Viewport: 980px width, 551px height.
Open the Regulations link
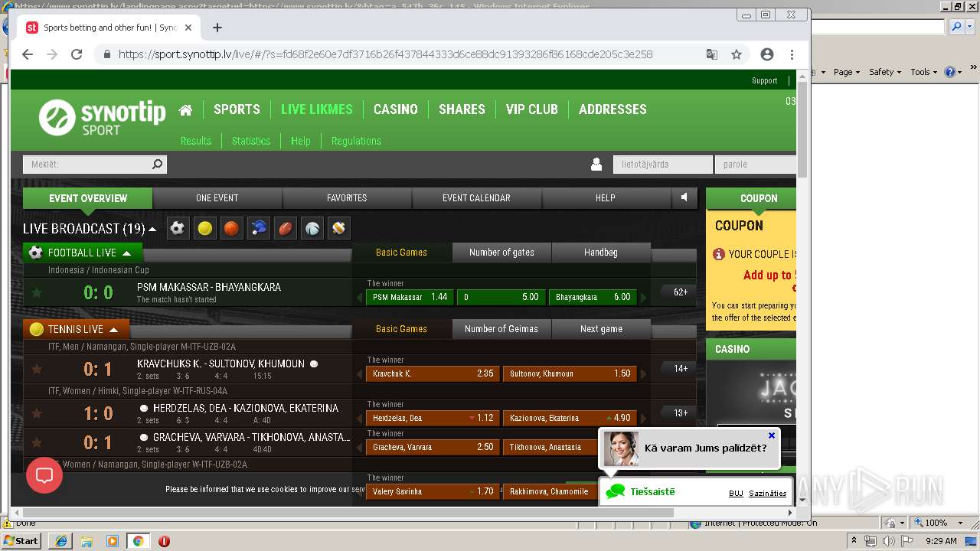356,141
